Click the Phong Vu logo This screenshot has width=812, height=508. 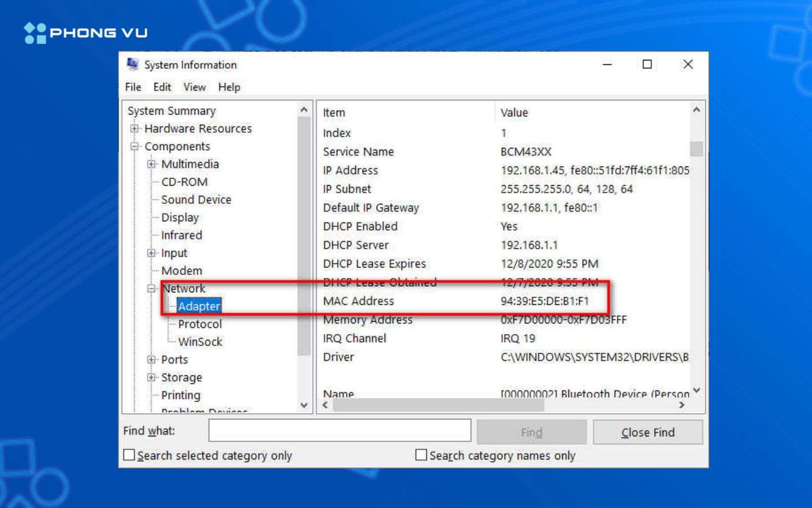[85, 33]
